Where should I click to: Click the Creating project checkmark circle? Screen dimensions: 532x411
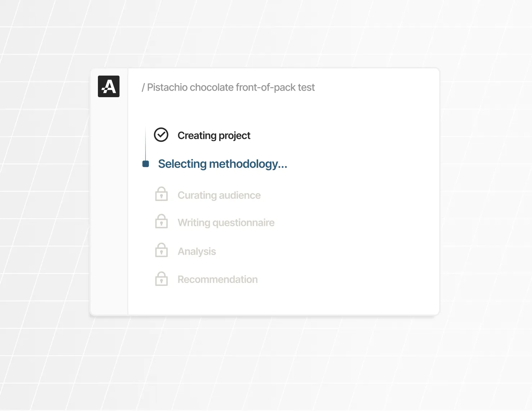click(x=161, y=135)
